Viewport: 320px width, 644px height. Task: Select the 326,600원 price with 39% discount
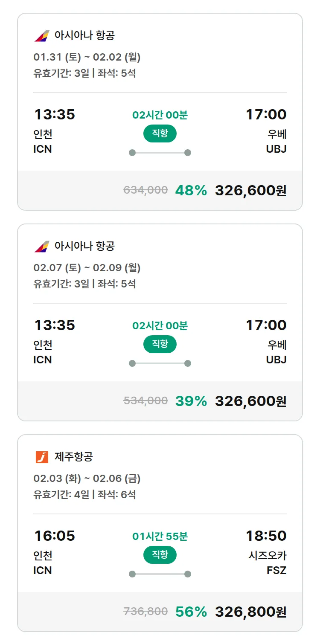(x=250, y=401)
